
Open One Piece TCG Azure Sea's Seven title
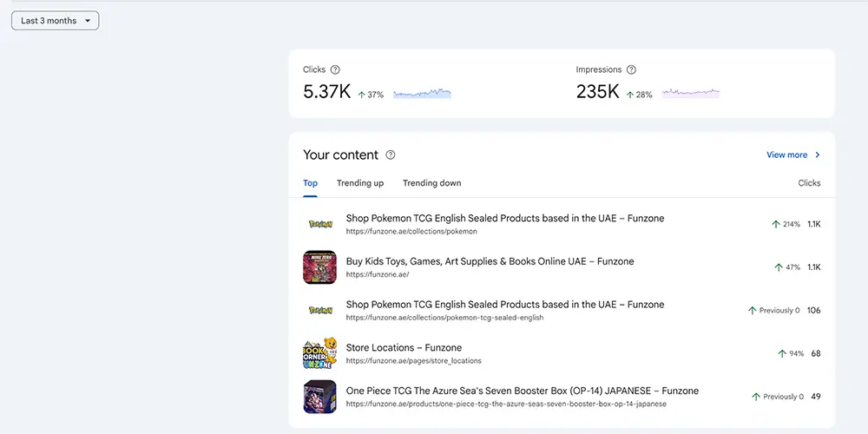pos(522,391)
